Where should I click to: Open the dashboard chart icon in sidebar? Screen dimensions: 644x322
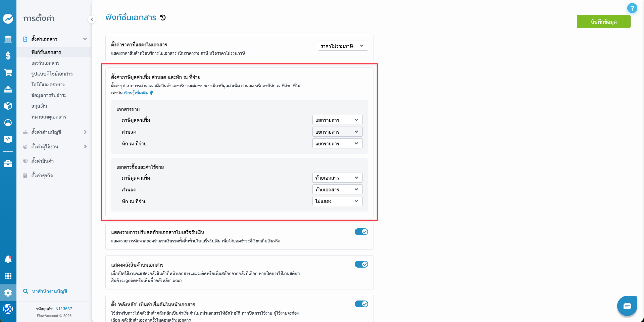click(x=8, y=18)
